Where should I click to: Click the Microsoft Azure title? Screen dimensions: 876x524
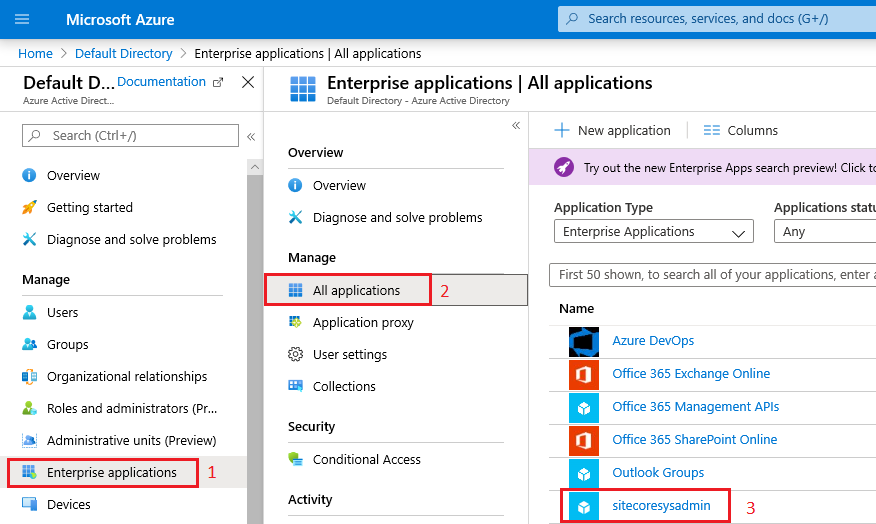pyautogui.click(x=120, y=20)
